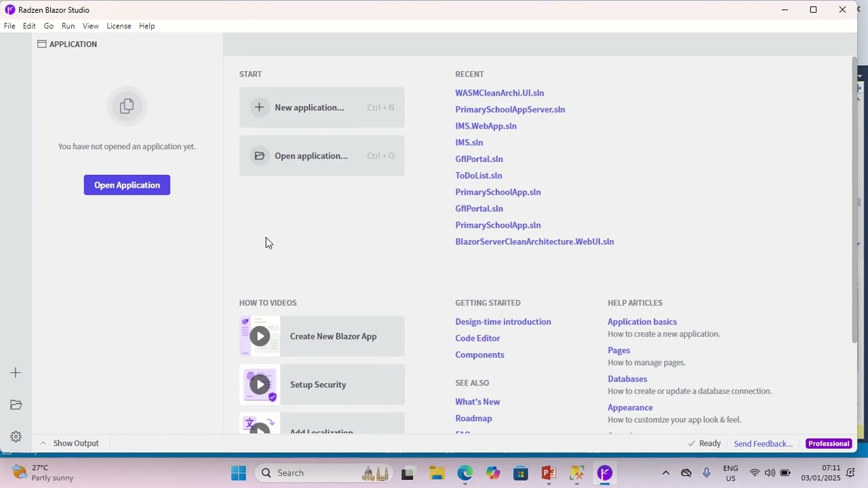This screenshot has height=488, width=868.
Task: Click the empty application documents icon
Action: (127, 106)
